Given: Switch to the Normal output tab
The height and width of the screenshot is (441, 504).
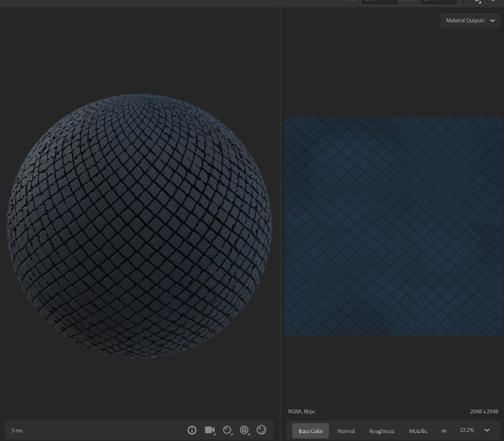Looking at the screenshot, I should point(346,431).
